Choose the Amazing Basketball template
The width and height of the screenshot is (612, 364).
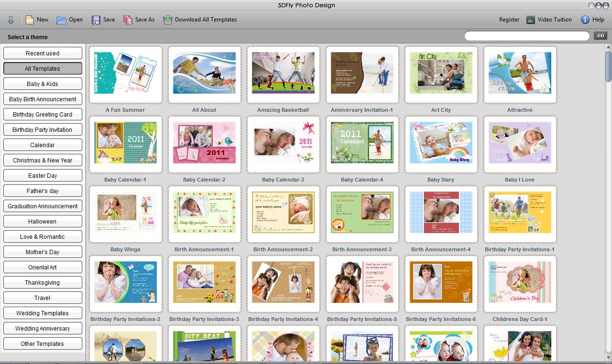[x=284, y=75]
